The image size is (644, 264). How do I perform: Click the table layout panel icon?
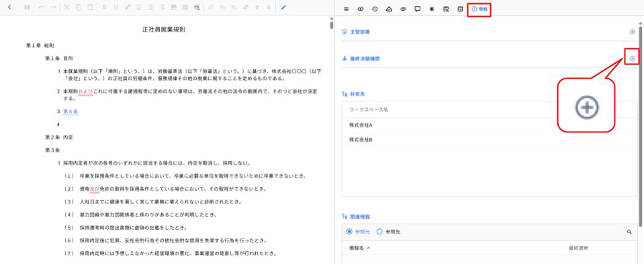(461, 9)
